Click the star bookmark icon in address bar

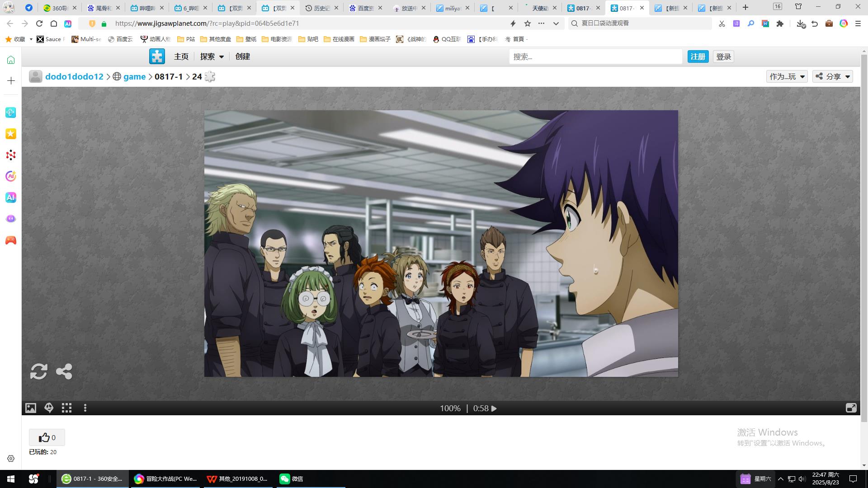528,23
